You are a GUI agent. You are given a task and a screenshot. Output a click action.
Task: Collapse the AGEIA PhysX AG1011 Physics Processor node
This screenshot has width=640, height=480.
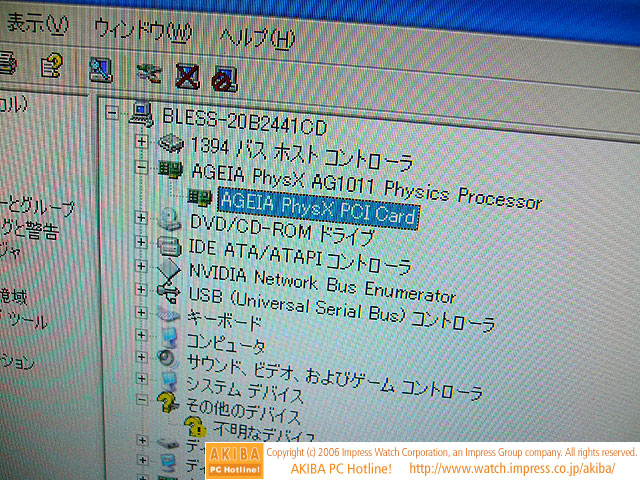point(141,168)
